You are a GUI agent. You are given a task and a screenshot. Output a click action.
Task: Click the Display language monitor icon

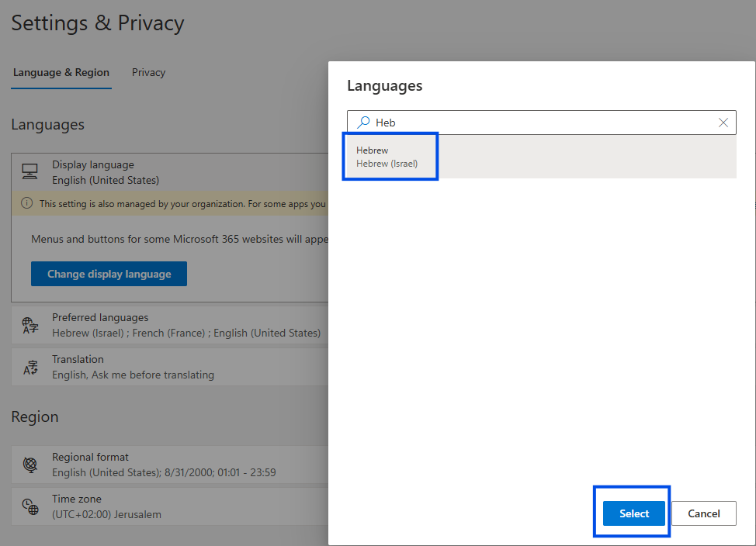pyautogui.click(x=30, y=171)
